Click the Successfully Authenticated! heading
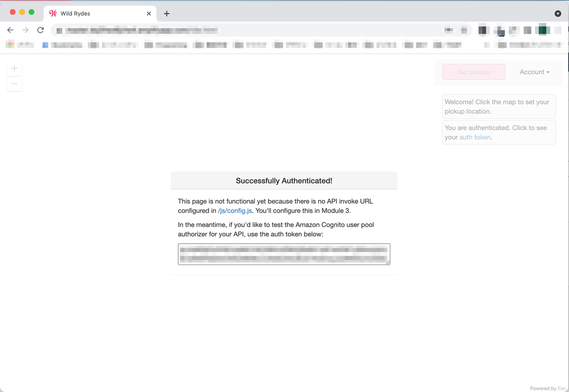Screen dimensions: 569x392 (284, 181)
